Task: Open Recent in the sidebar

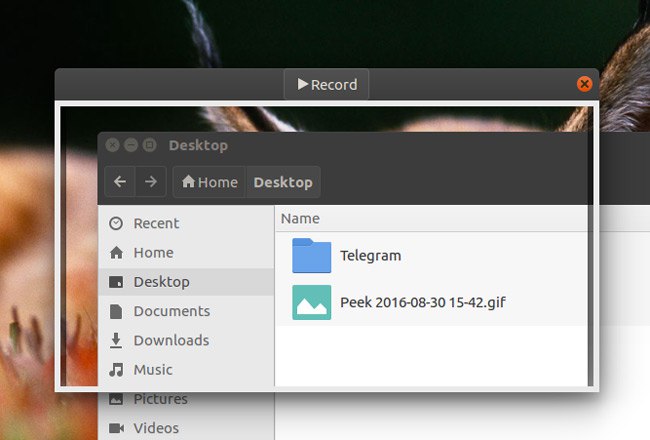Action: 186,224
